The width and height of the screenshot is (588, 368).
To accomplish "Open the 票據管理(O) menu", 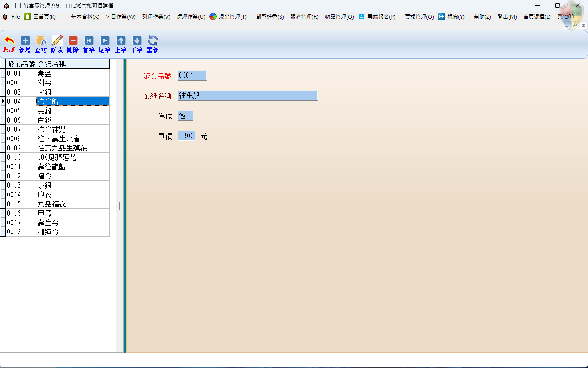I will (419, 17).
